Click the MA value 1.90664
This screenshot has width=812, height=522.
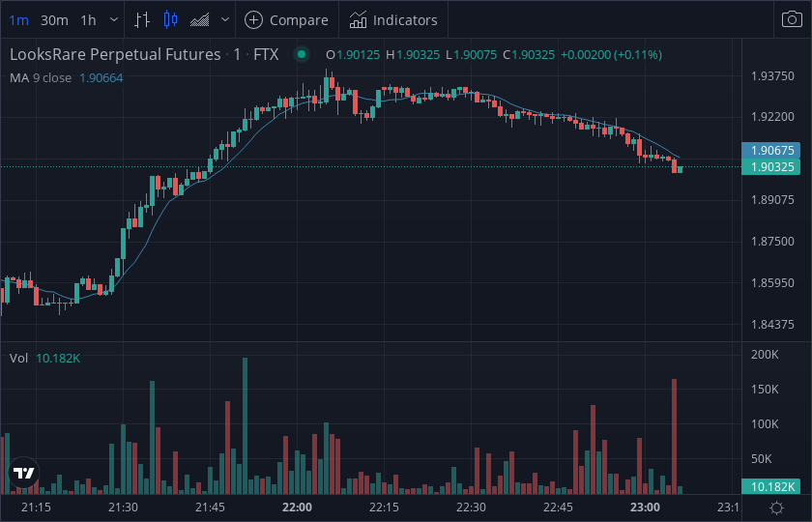coord(101,78)
